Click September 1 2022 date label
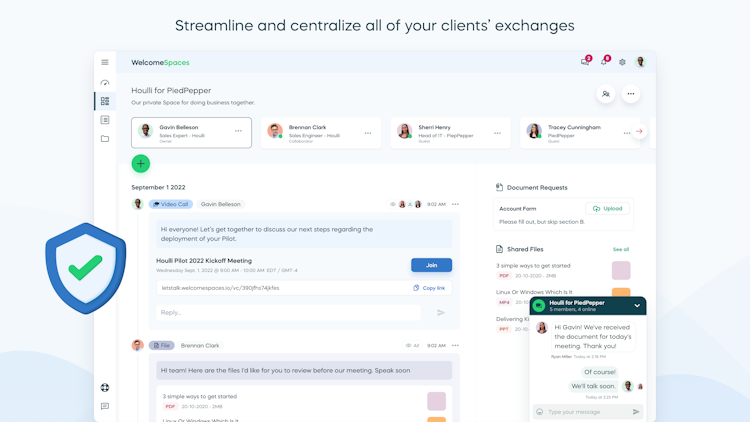Screen dimensions: 750x422 (158, 188)
